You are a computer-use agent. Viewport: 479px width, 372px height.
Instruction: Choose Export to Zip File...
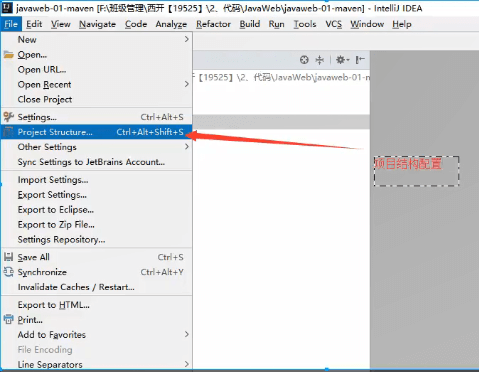point(97,225)
